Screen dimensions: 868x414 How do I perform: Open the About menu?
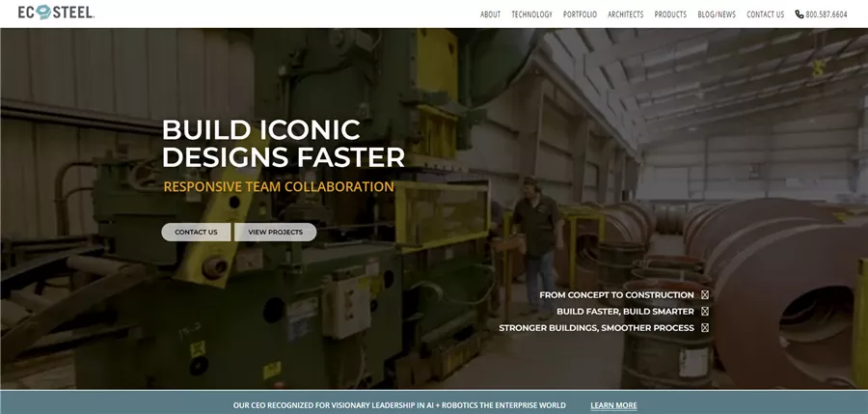click(490, 14)
